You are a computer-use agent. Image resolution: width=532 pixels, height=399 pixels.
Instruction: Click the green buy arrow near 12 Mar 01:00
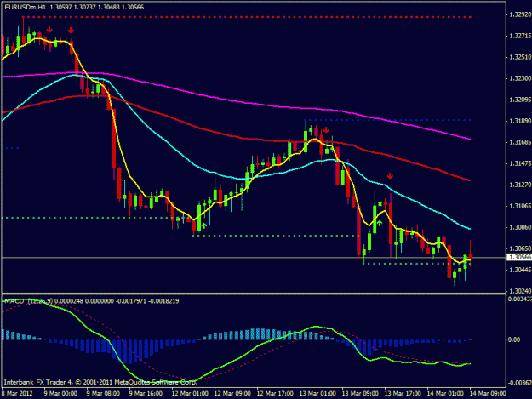pyautogui.click(x=204, y=225)
